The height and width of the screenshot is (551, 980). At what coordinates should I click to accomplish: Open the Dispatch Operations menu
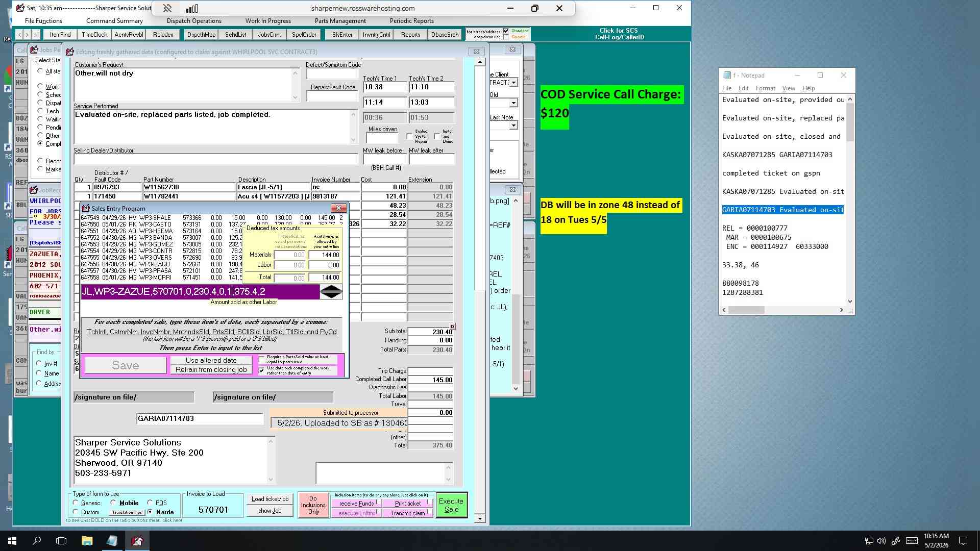pyautogui.click(x=194, y=21)
